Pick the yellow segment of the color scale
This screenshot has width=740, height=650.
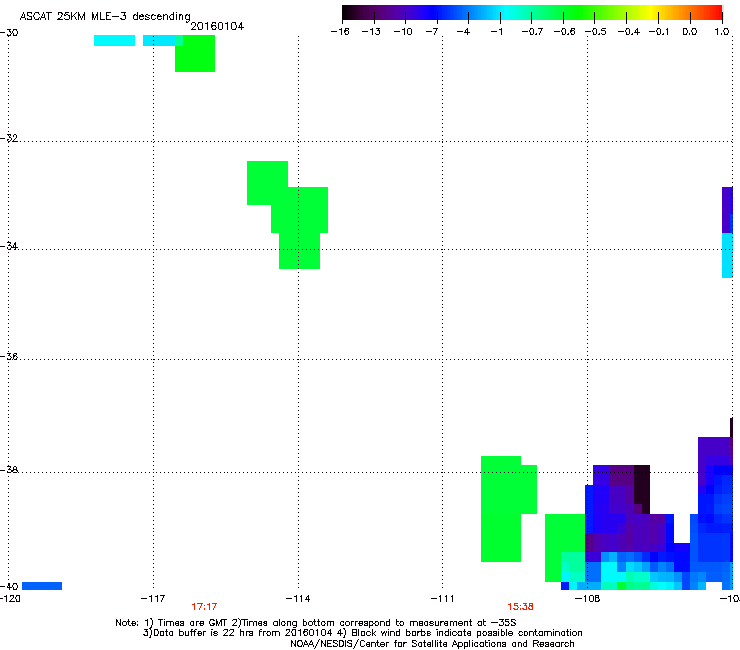click(x=652, y=13)
